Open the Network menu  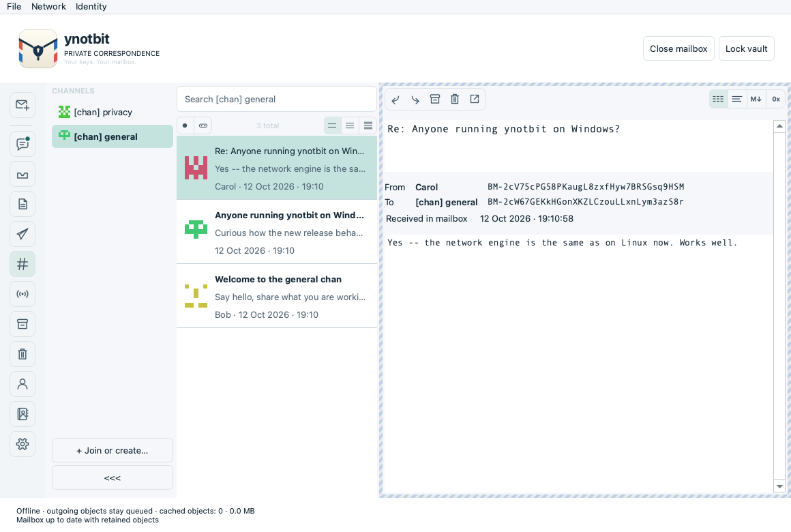(48, 7)
